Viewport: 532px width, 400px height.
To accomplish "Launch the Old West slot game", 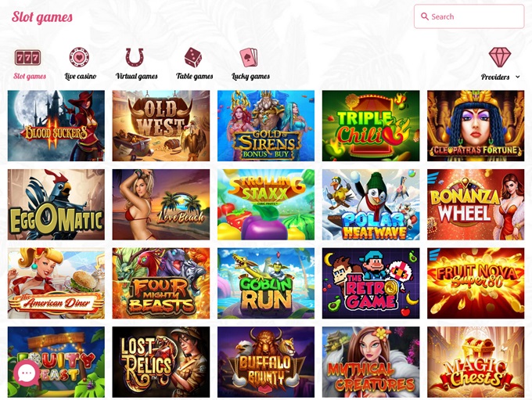I will pos(161,126).
